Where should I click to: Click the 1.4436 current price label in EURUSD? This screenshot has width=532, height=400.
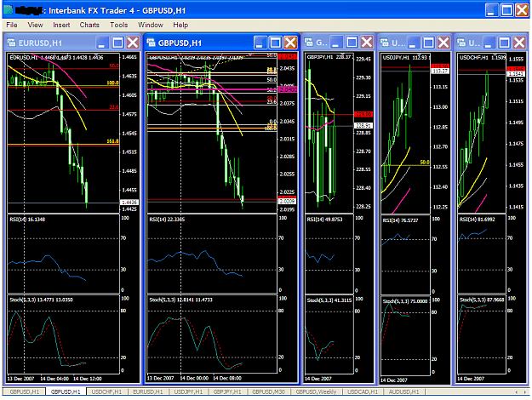[x=129, y=203]
